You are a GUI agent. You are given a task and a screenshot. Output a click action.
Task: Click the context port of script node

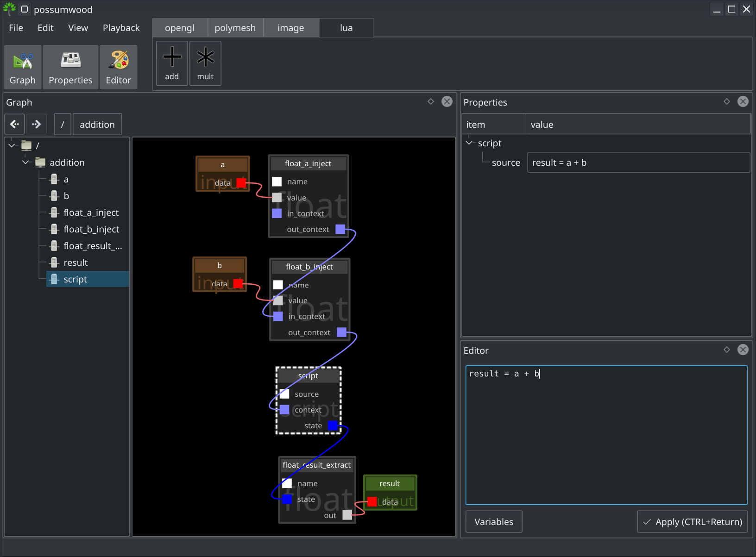[284, 410]
